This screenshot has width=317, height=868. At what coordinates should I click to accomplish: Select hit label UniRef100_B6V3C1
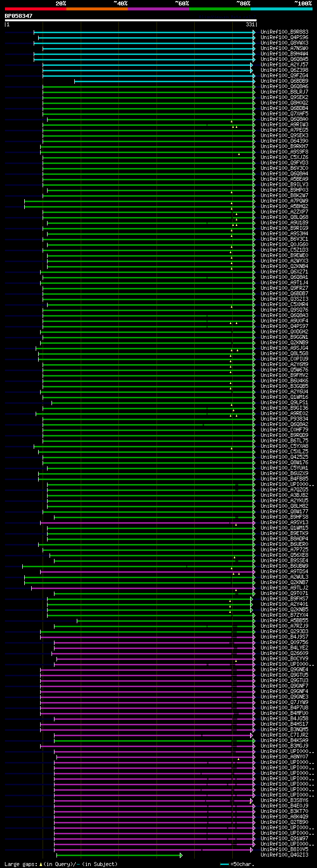click(284, 239)
